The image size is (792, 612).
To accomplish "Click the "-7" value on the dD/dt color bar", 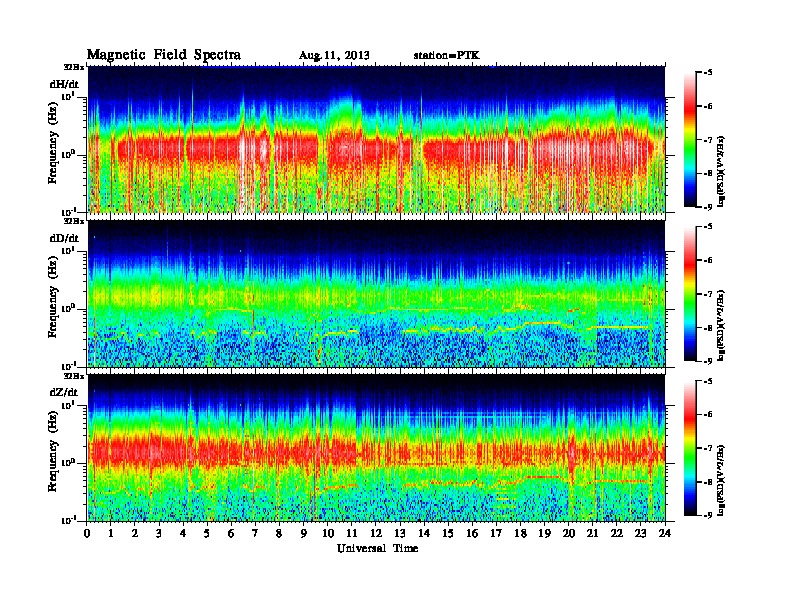I will [x=708, y=294].
